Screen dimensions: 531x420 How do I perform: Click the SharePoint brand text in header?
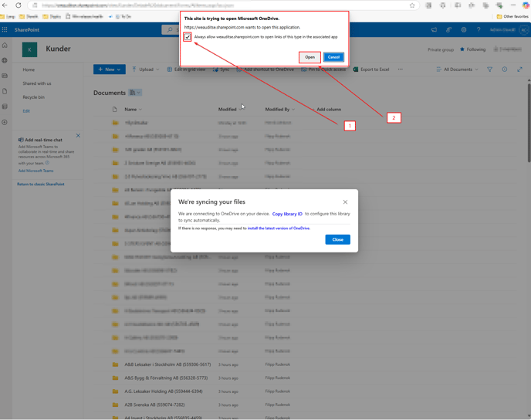click(27, 30)
